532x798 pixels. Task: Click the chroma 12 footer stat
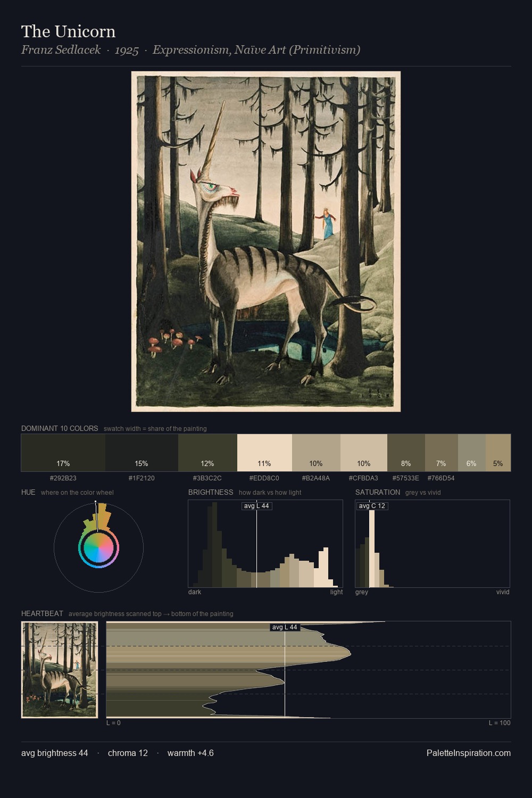click(x=128, y=753)
